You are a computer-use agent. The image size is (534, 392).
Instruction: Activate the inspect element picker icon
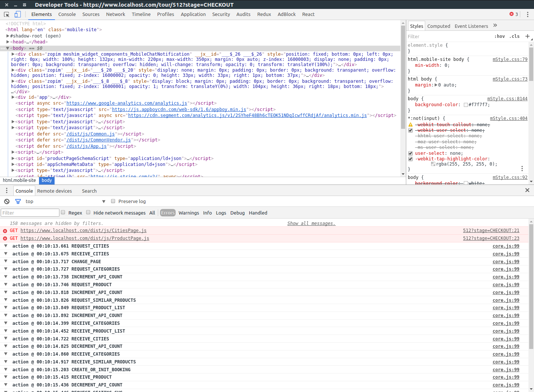click(x=6, y=14)
